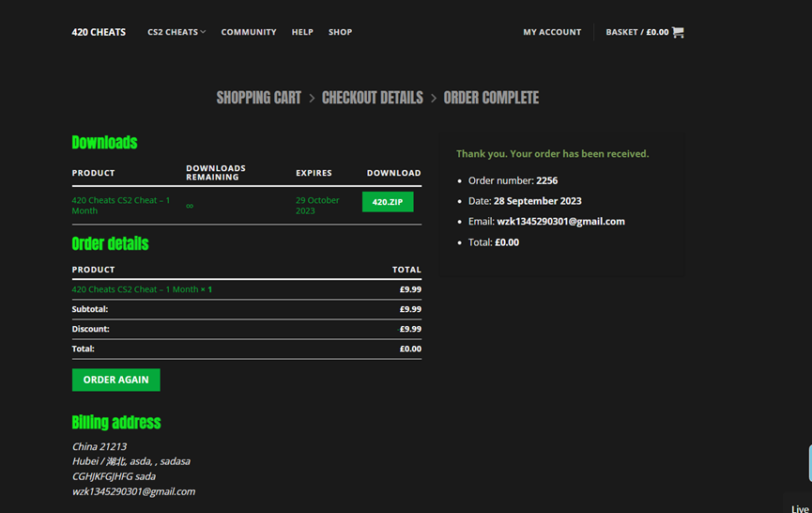This screenshot has width=812, height=513.
Task: Expand the CS2 Cheats dropdown chevron
Action: point(203,32)
